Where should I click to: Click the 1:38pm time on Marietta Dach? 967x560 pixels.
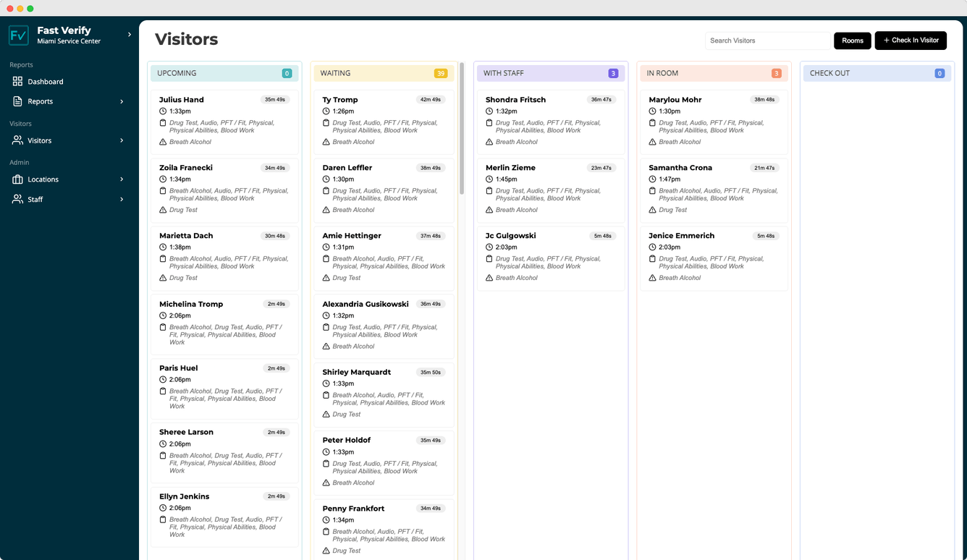pos(180,247)
